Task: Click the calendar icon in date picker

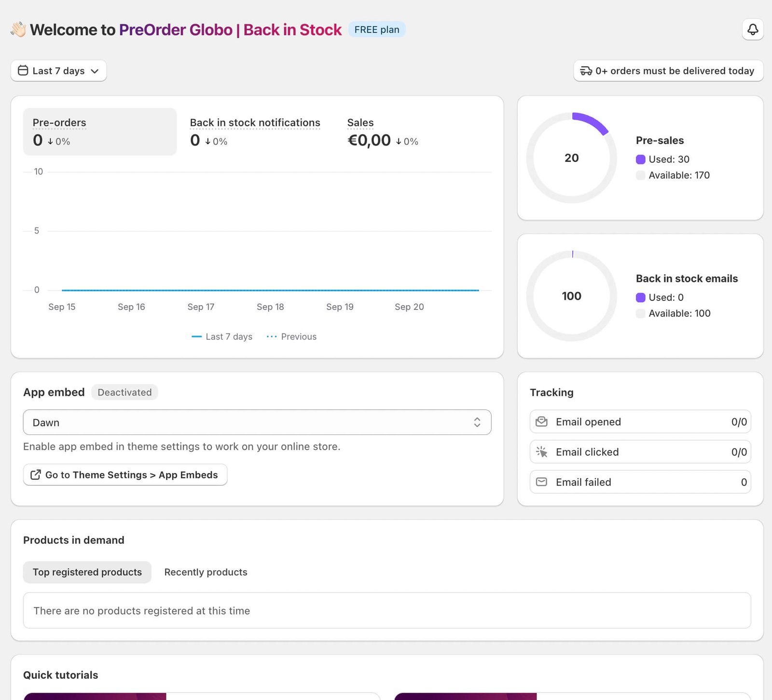Action: pyautogui.click(x=23, y=70)
